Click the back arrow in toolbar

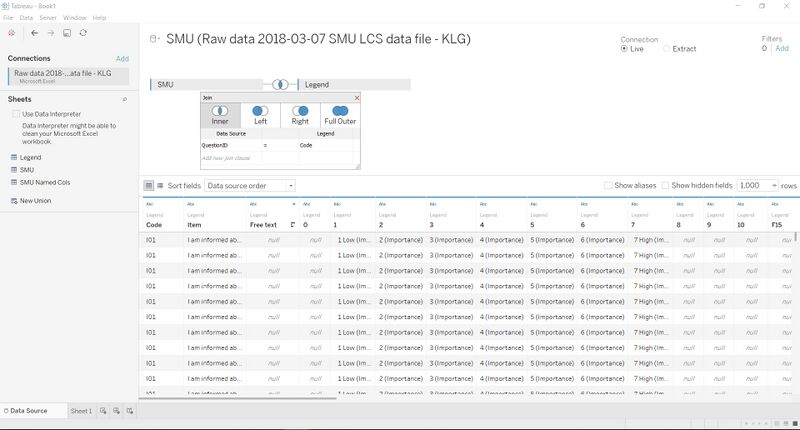[x=34, y=33]
